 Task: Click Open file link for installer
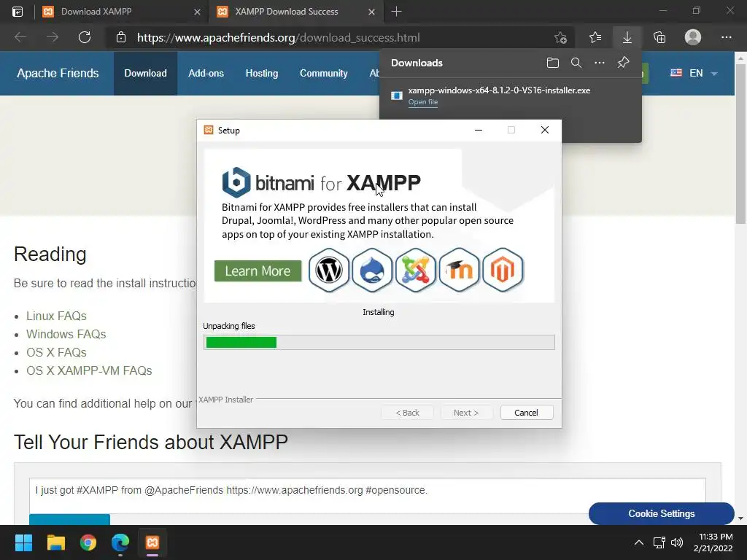422,102
